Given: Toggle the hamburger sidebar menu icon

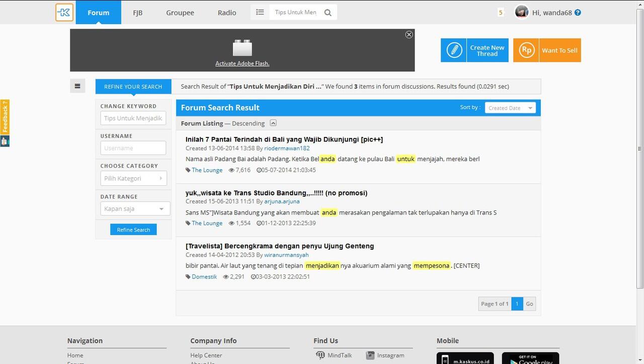Looking at the screenshot, I should [77, 86].
